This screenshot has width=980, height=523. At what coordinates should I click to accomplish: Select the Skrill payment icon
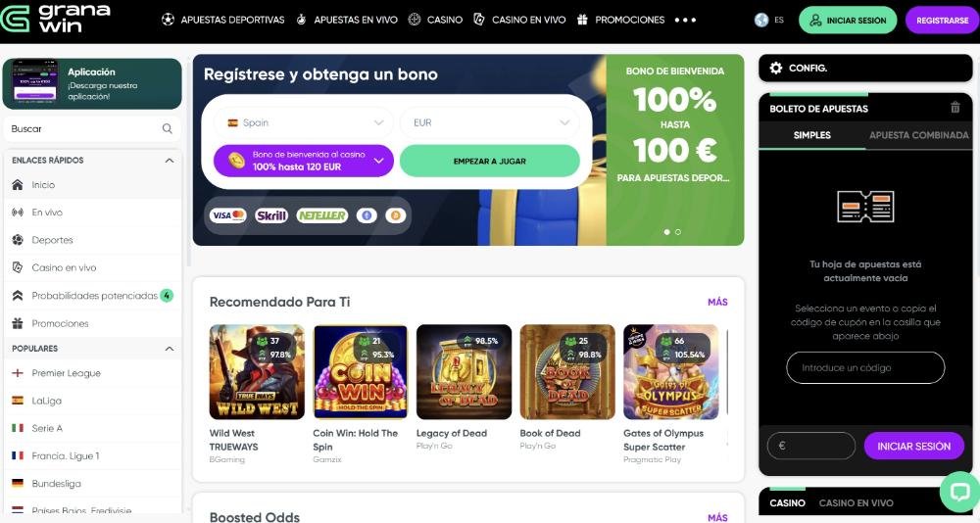[271, 215]
